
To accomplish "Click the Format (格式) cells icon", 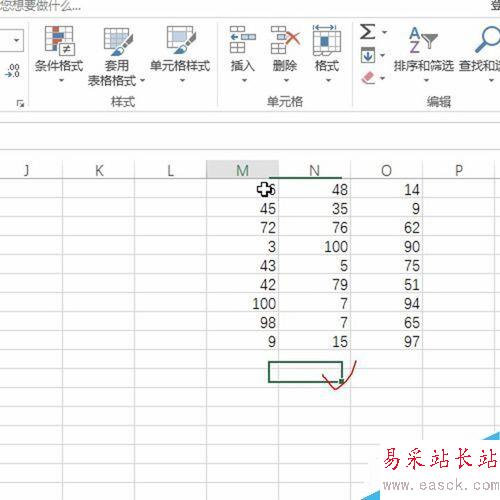I will tap(327, 40).
